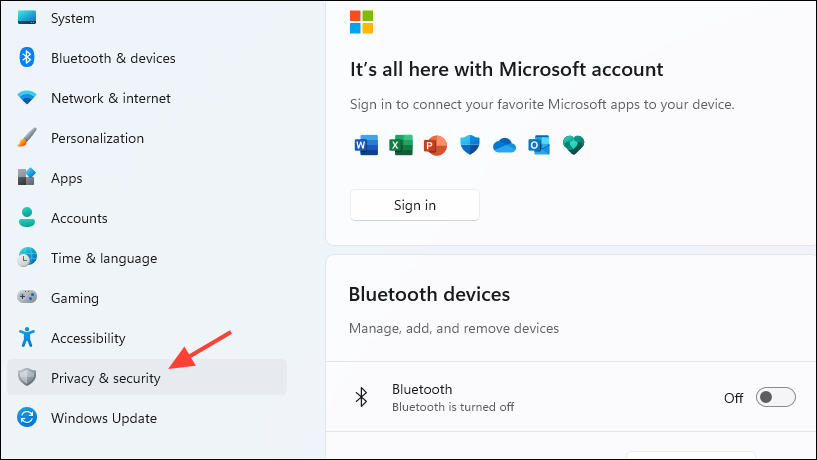Click the Network & internet wifi icon

tap(27, 97)
